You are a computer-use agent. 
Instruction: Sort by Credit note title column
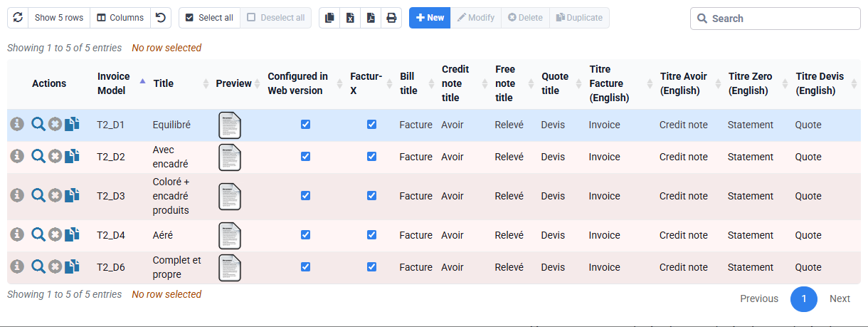(462, 83)
